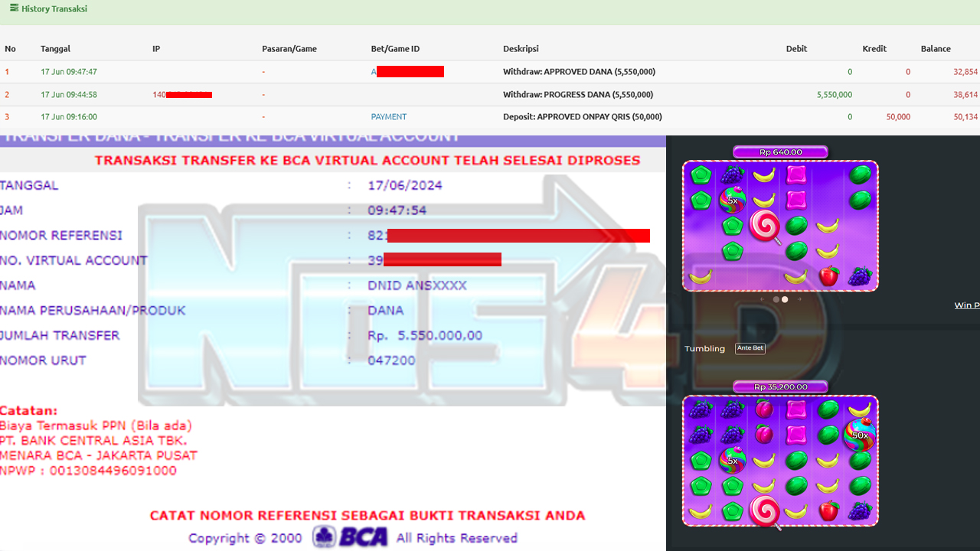Click the Deskripsi column header

point(521,49)
